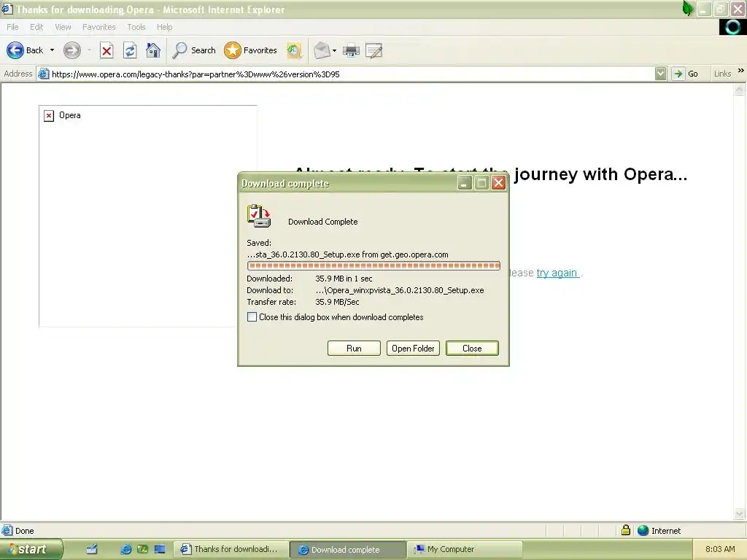Screen dimensions: 747x560
Task: Click 'Transfer rate: 35.9 MB/Sec' value
Action: point(337,302)
